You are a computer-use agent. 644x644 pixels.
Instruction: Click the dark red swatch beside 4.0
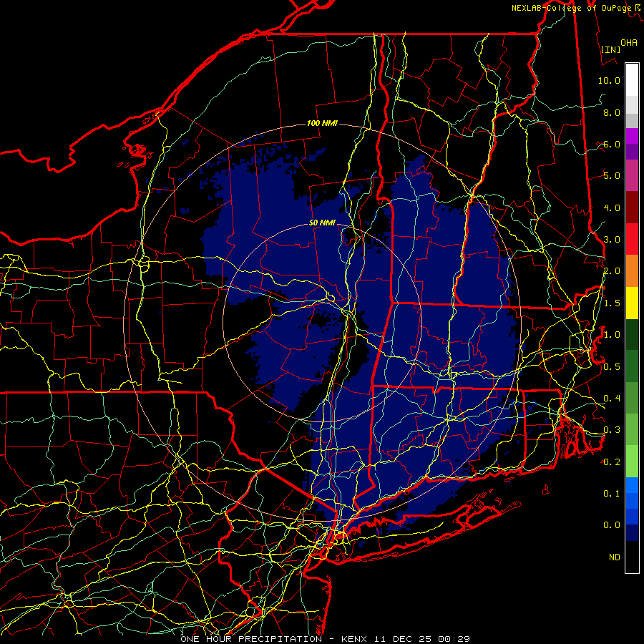point(632,208)
